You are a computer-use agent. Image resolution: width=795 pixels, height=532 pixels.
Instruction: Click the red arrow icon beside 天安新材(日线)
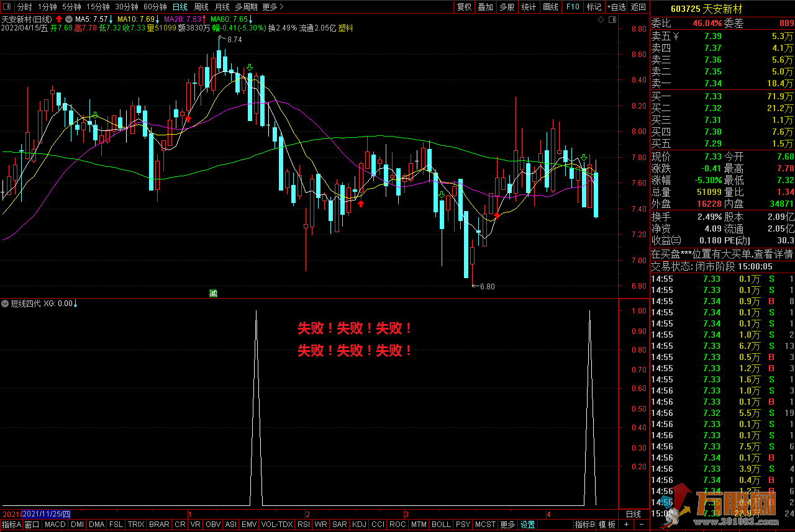tap(59, 19)
